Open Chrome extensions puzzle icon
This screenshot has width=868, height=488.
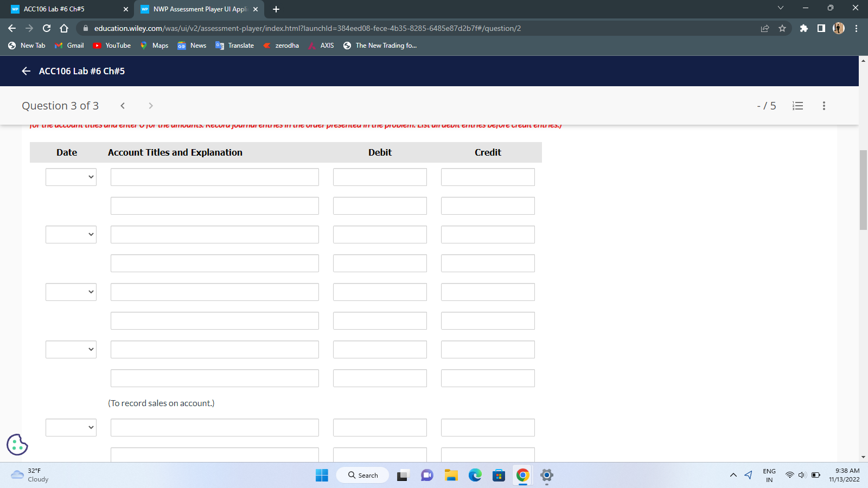804,28
